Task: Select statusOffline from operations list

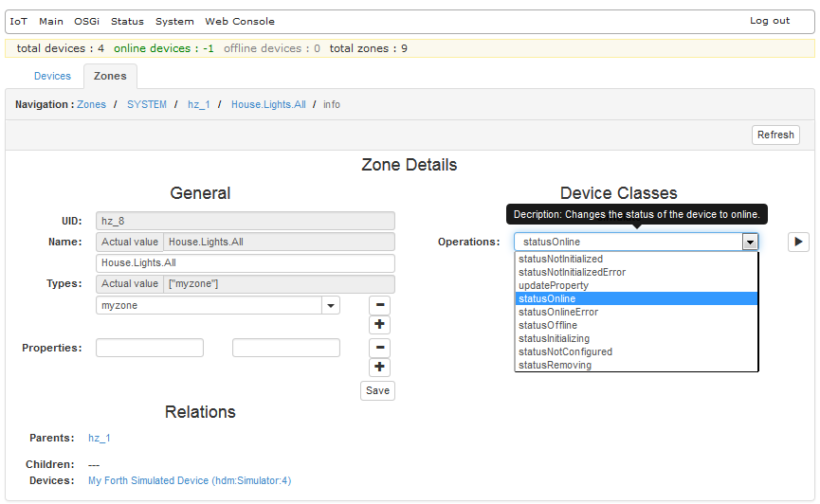Action: (x=548, y=325)
